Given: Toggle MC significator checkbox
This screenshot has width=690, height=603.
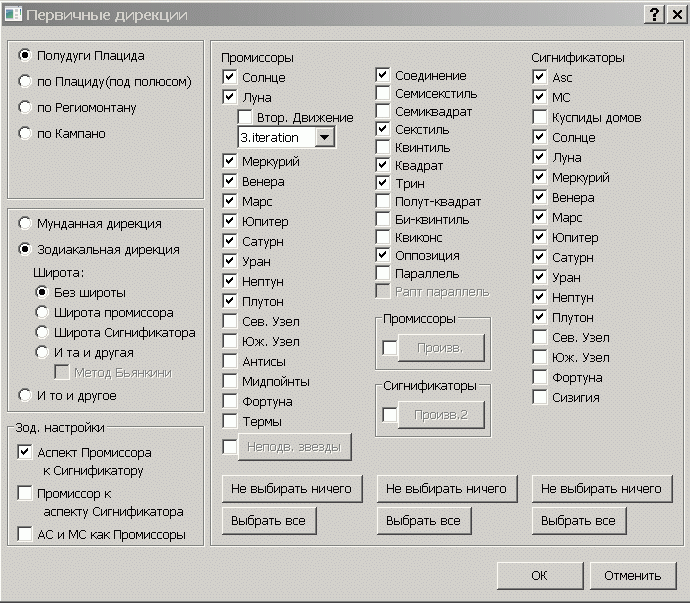Looking at the screenshot, I should (540, 97).
